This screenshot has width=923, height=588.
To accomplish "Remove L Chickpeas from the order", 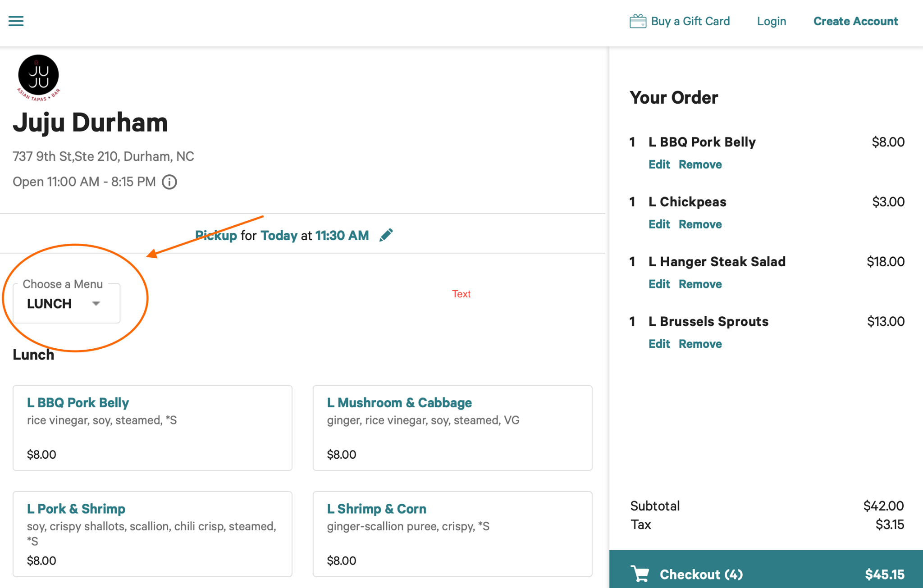I will [x=700, y=224].
